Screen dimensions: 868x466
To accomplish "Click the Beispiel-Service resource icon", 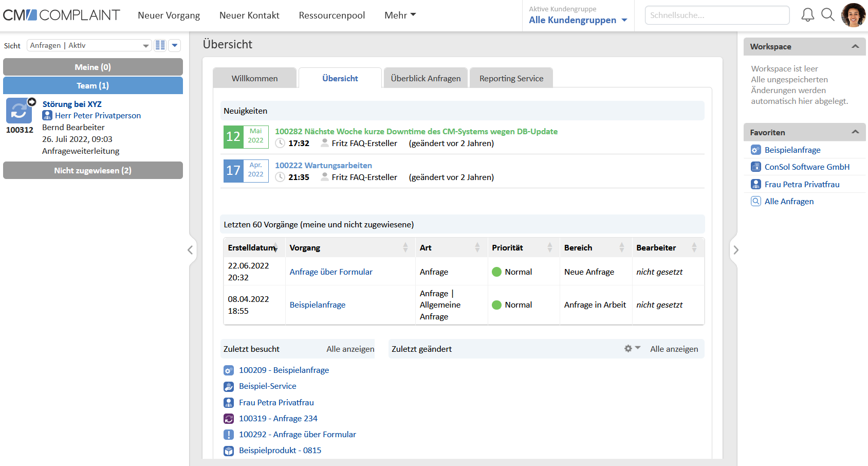I will pyautogui.click(x=229, y=386).
